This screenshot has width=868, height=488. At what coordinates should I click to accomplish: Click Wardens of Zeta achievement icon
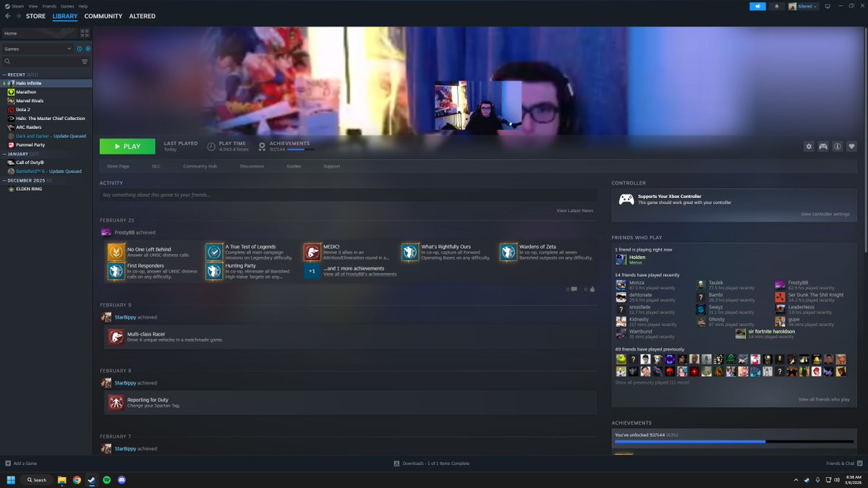(x=509, y=252)
